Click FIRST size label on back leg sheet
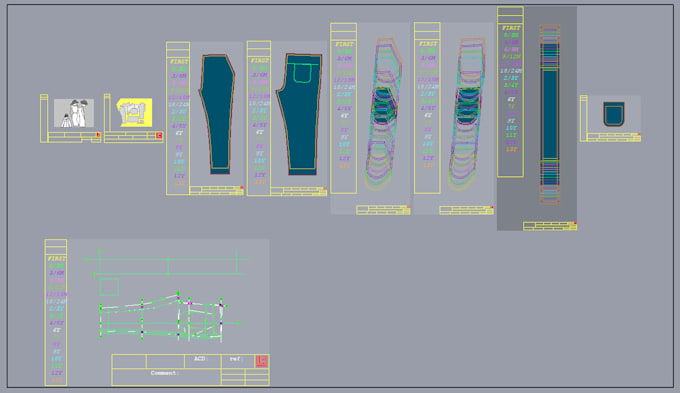The height and width of the screenshot is (393, 680). pos(259,61)
